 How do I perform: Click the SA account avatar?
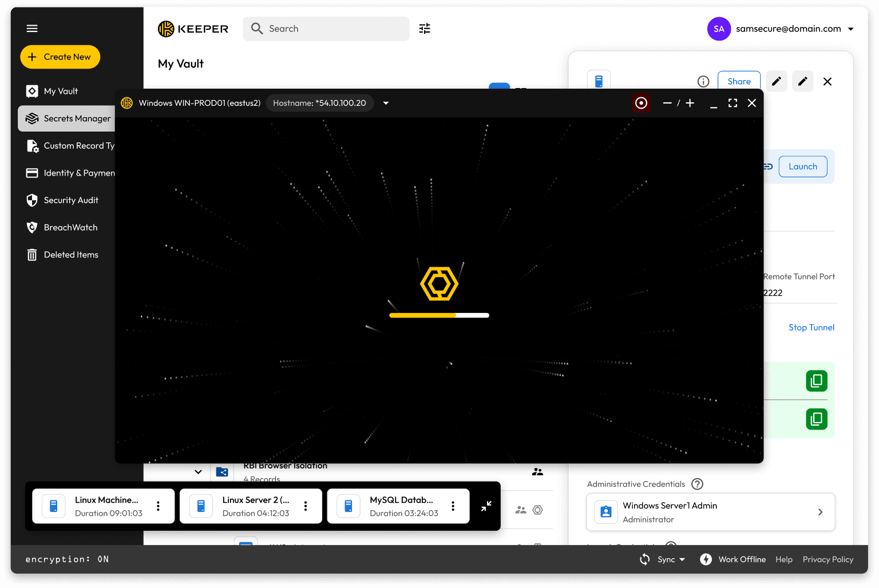(719, 29)
